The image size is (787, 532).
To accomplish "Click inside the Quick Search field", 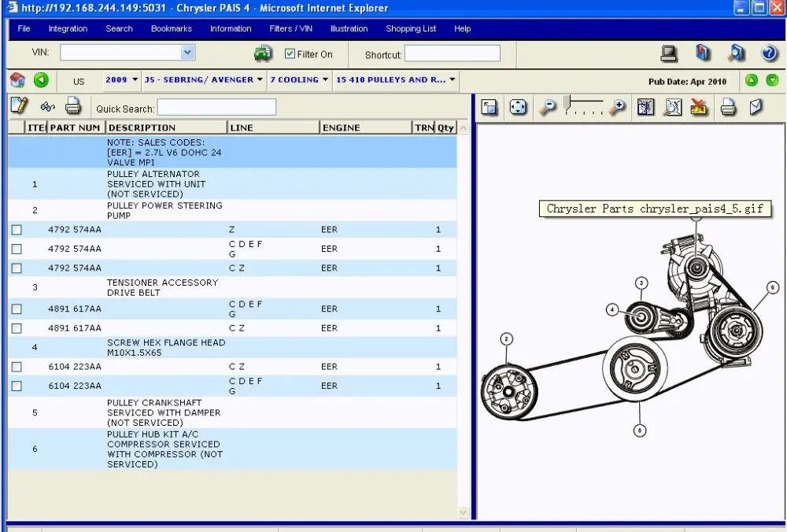I will pos(216,107).
